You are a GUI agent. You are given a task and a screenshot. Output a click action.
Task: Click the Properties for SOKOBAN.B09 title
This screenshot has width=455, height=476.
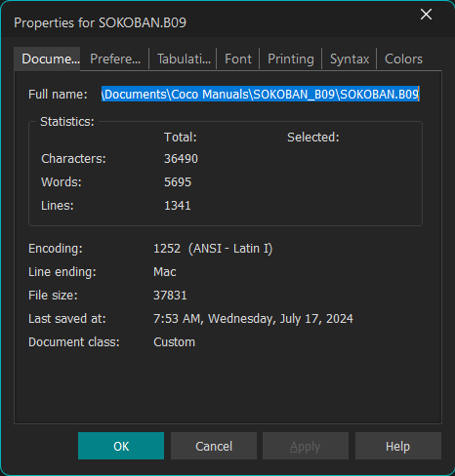pyautogui.click(x=100, y=22)
